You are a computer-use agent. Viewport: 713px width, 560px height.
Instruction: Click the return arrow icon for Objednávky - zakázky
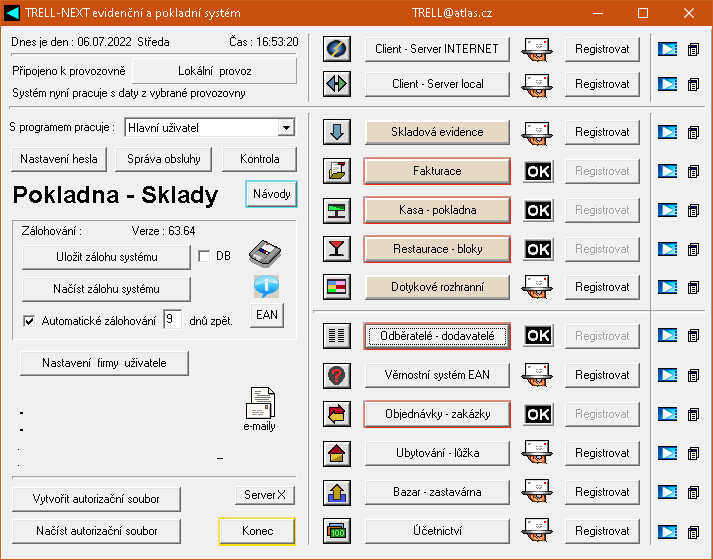coord(336,414)
